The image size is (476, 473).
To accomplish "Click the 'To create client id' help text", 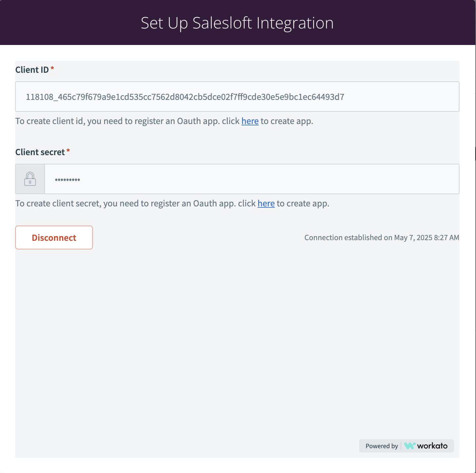I will tap(164, 121).
